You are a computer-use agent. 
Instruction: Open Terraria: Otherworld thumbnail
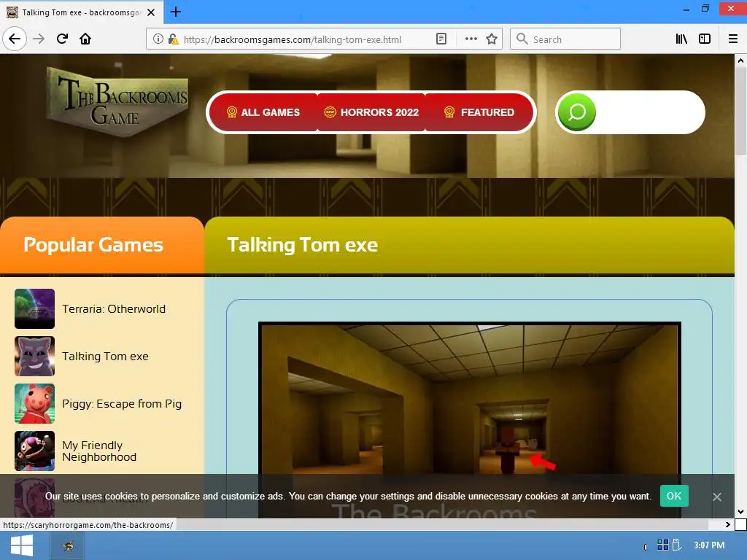point(34,308)
